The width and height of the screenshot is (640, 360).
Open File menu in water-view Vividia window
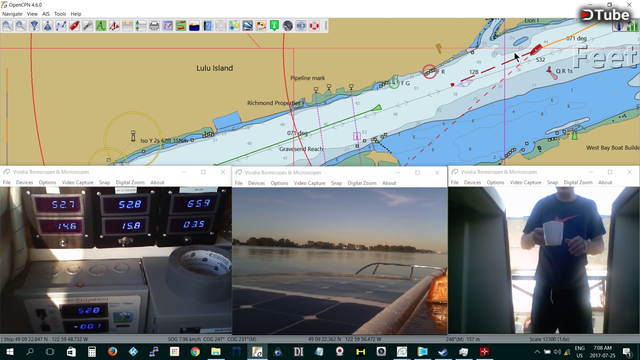239,183
